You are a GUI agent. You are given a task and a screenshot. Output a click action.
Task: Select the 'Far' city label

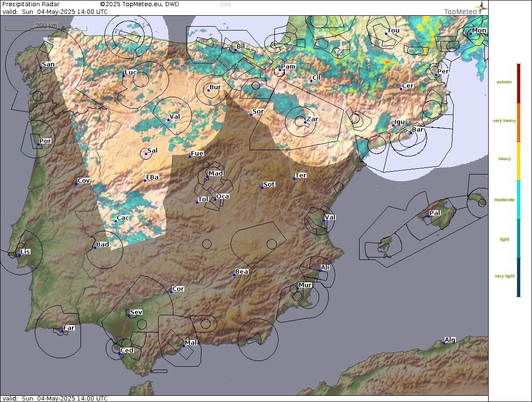point(69,328)
